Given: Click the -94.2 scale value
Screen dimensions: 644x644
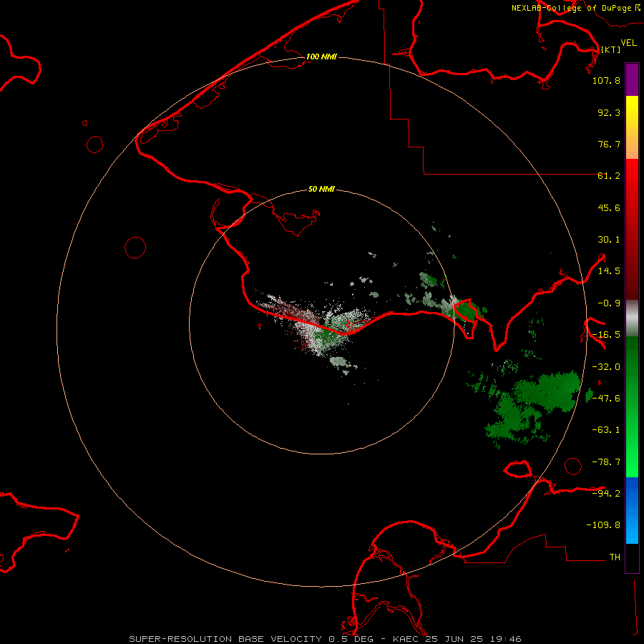Looking at the screenshot, I should tap(606, 493).
